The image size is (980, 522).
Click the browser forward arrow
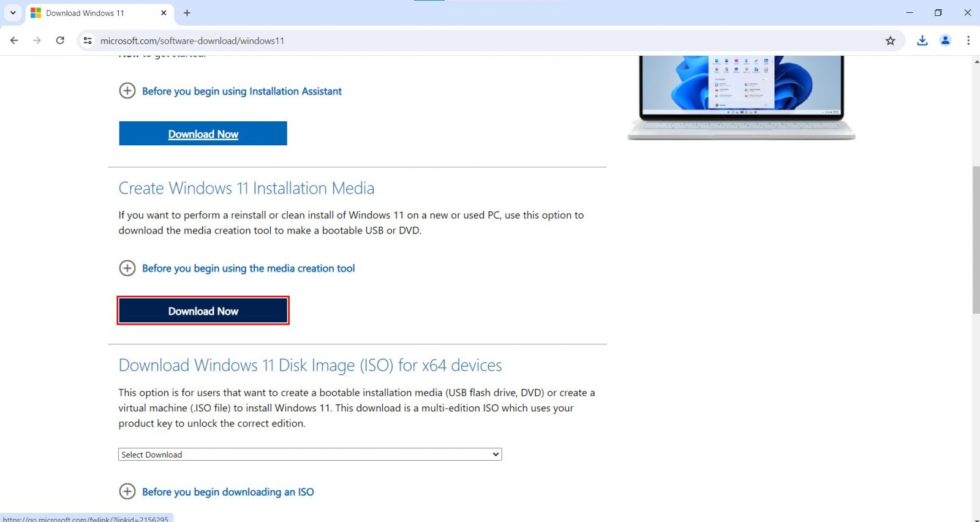point(37,40)
